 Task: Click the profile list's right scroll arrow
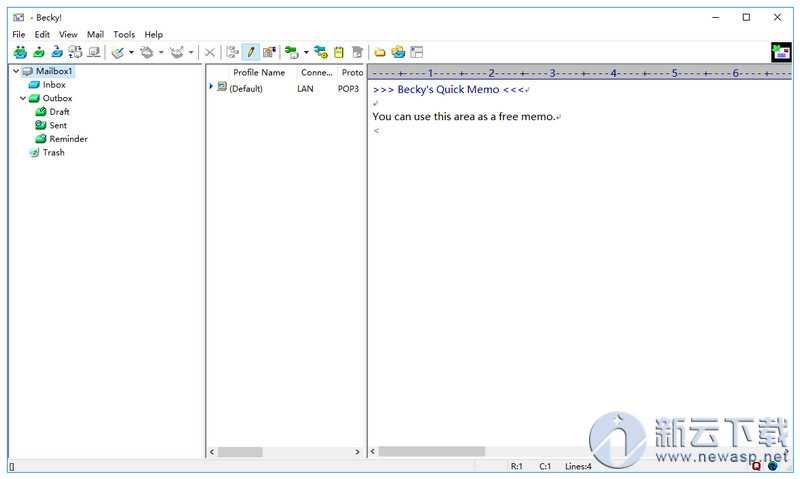[x=357, y=452]
